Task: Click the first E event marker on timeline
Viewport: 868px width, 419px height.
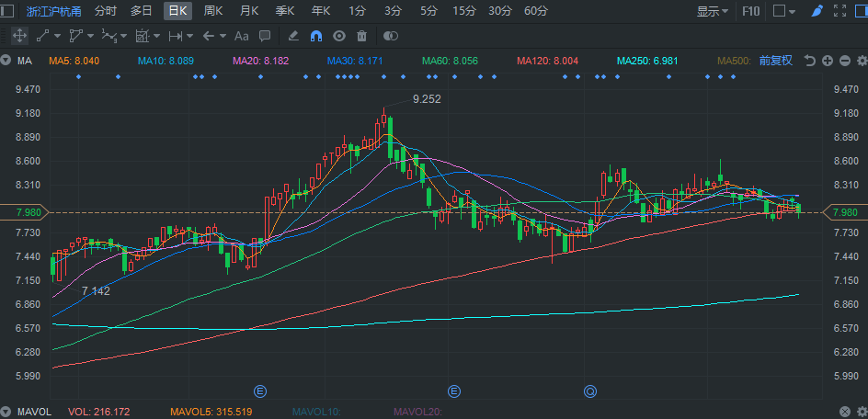Action: pyautogui.click(x=260, y=391)
